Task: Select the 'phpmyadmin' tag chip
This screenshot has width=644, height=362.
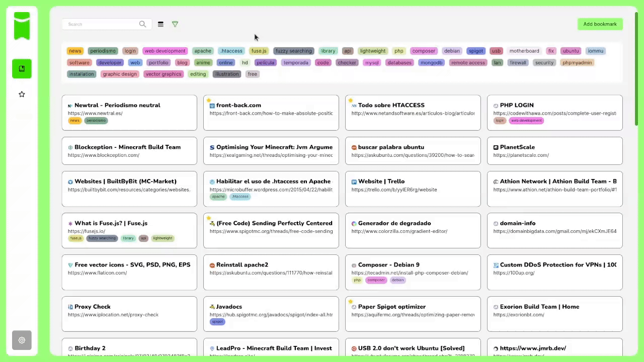Action: 577,63
